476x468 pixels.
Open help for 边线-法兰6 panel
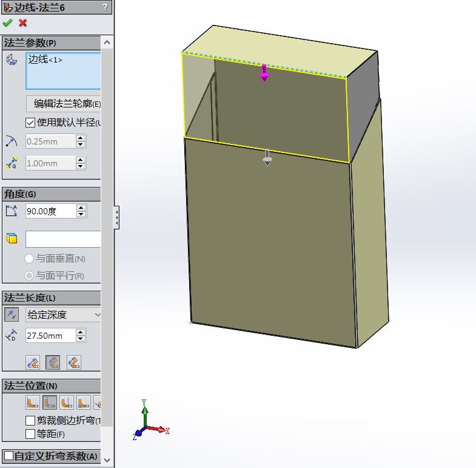point(105,7)
